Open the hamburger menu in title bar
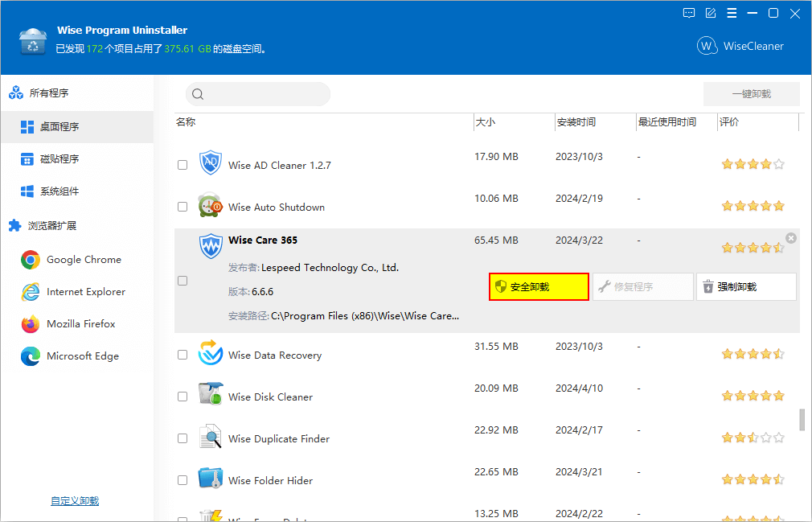 pos(732,14)
